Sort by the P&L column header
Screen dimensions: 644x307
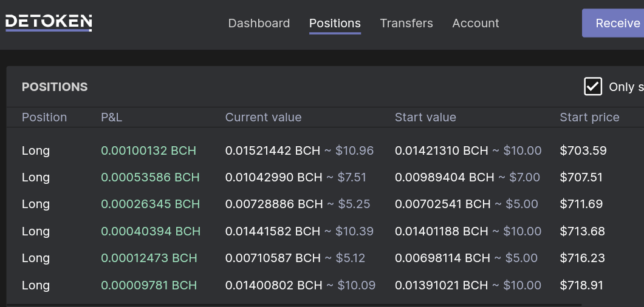111,117
